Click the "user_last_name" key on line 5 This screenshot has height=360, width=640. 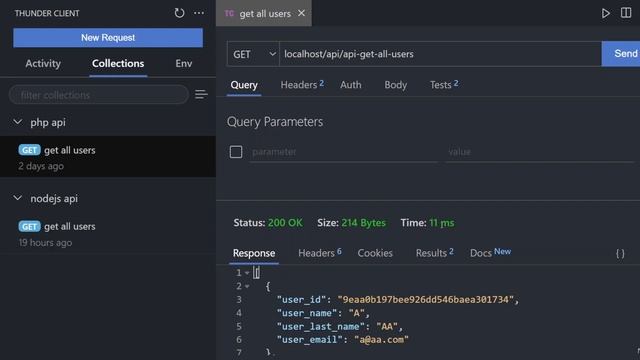click(321, 327)
